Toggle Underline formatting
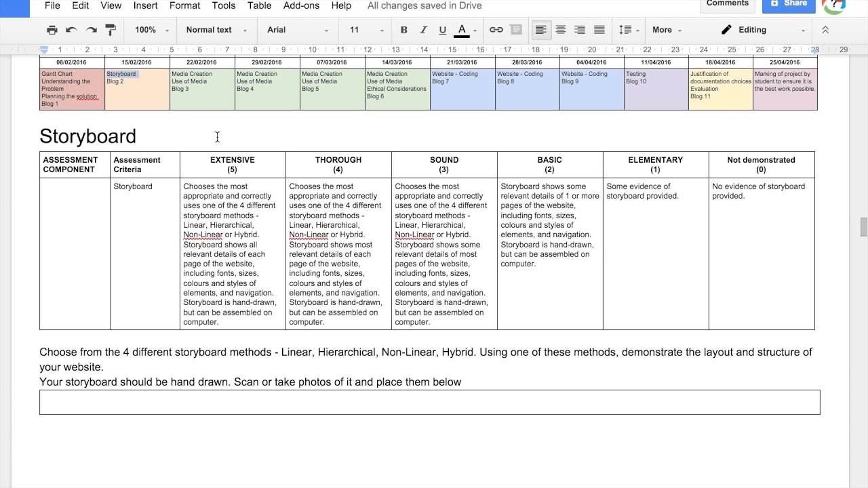This screenshot has height=488, width=868. (443, 30)
